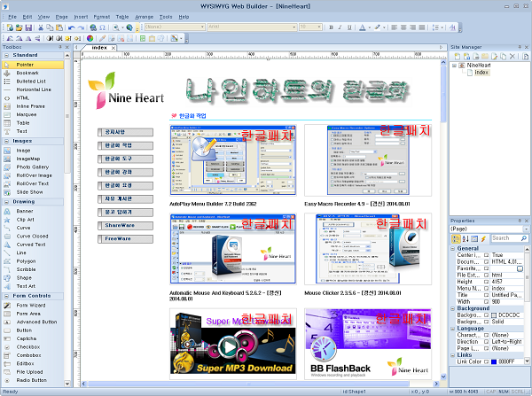Open the Favorite property browse button
The height and width of the screenshot is (396, 532).
pos(520,268)
